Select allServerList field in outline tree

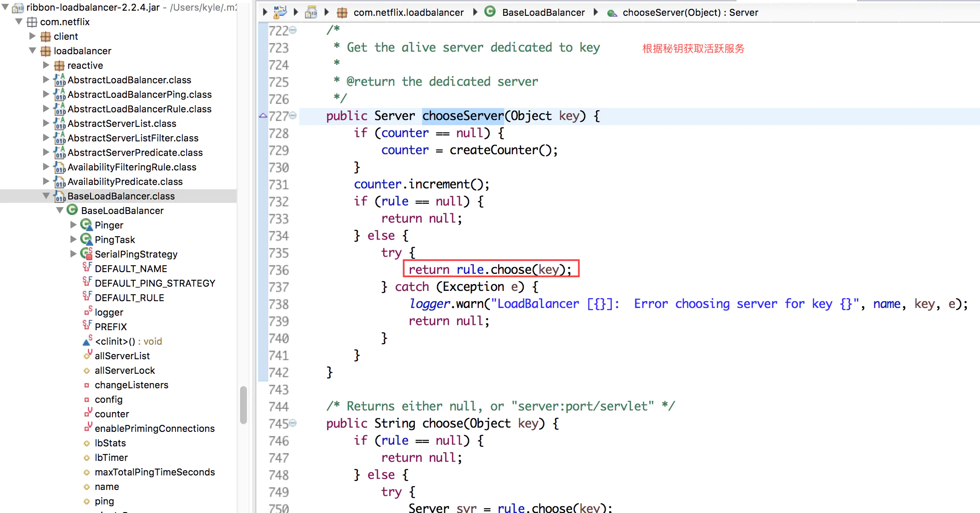click(x=122, y=356)
